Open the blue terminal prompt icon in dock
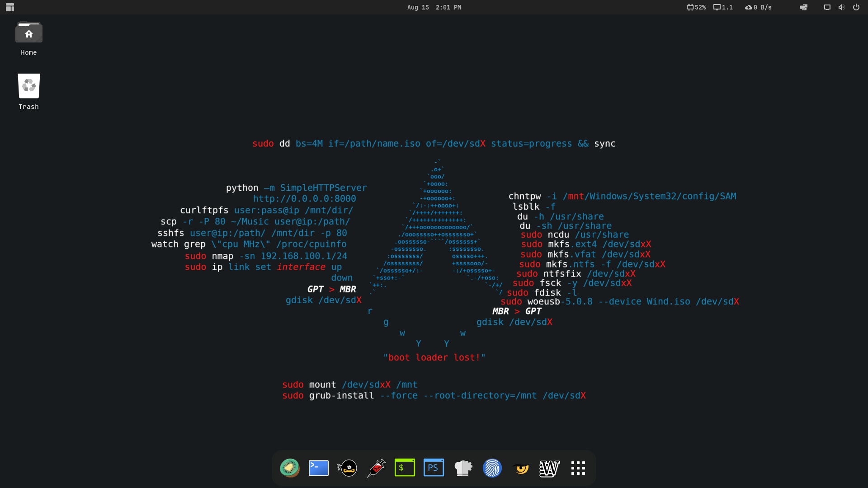Image resolution: width=868 pixels, height=488 pixels. click(x=319, y=468)
